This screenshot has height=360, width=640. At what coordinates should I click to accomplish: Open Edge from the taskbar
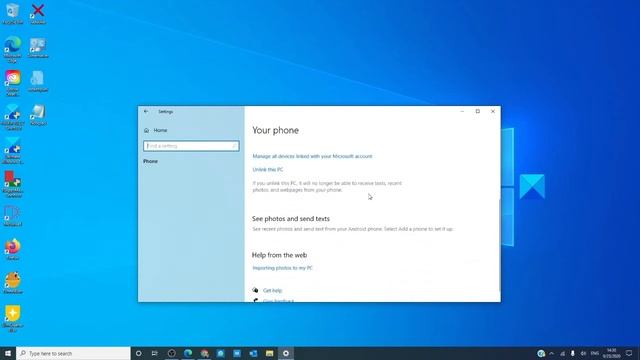point(188,353)
